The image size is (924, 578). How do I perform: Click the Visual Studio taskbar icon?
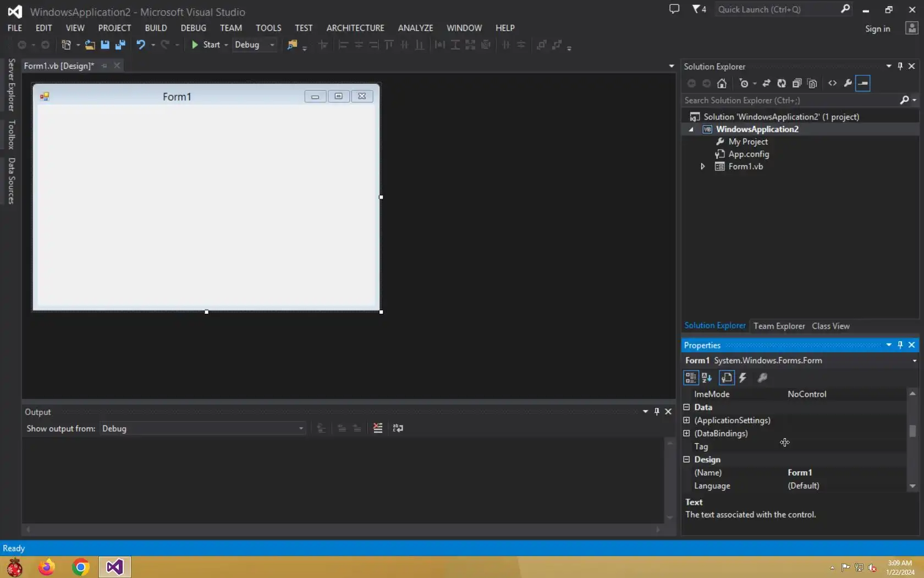[115, 567]
